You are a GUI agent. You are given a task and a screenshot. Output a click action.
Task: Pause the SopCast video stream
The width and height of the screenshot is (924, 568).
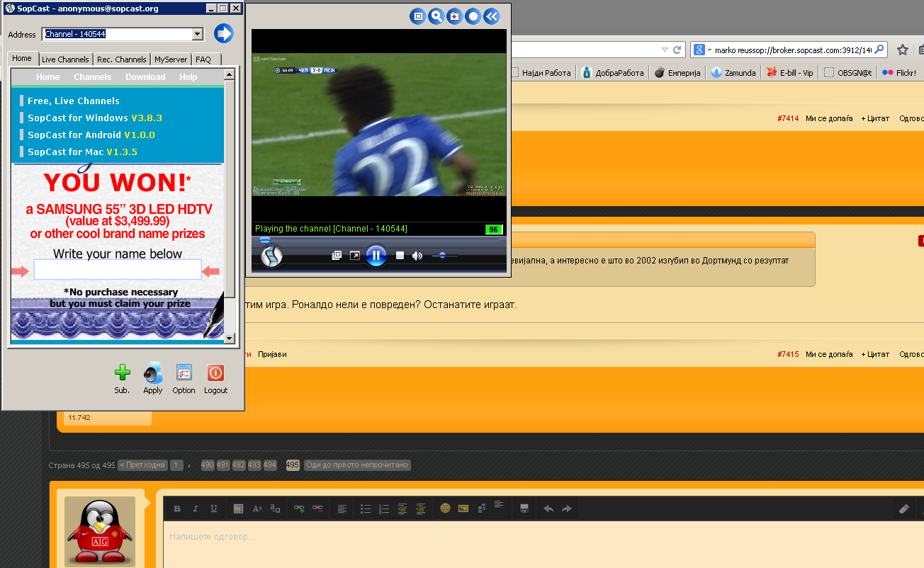(x=376, y=256)
